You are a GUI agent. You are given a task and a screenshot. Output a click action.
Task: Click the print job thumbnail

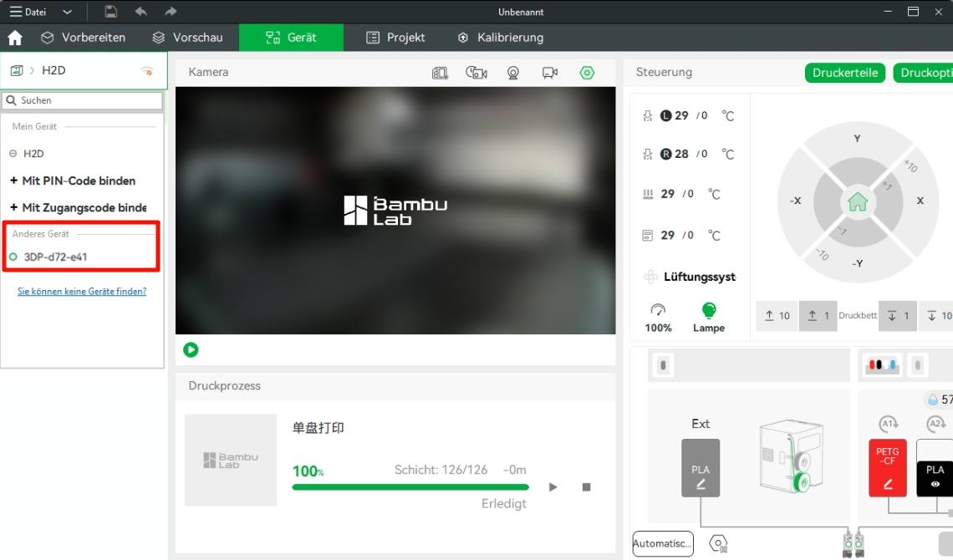(231, 461)
